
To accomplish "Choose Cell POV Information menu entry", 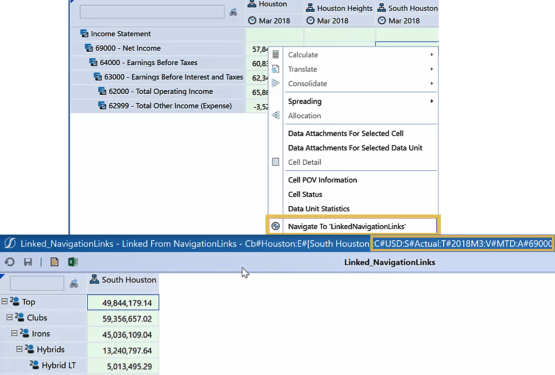I will point(322,180).
